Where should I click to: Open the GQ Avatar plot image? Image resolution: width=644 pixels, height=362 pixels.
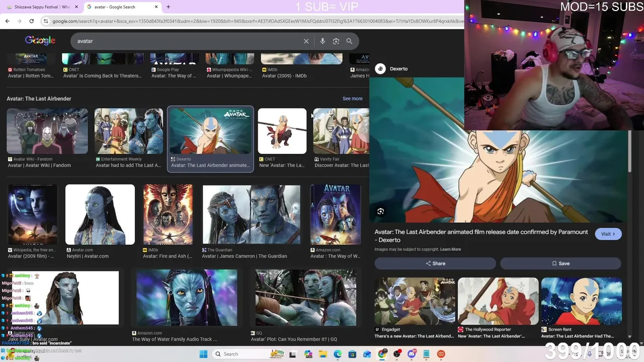[306, 298]
